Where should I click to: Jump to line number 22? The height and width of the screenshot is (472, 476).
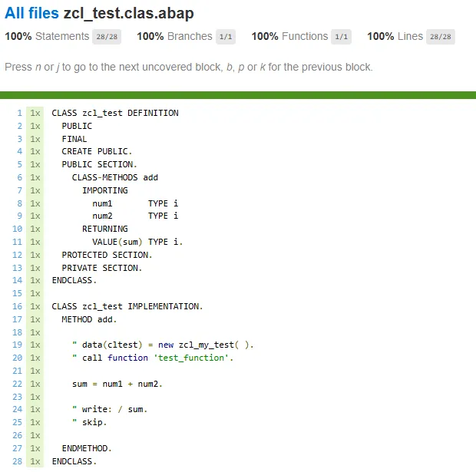click(18, 384)
